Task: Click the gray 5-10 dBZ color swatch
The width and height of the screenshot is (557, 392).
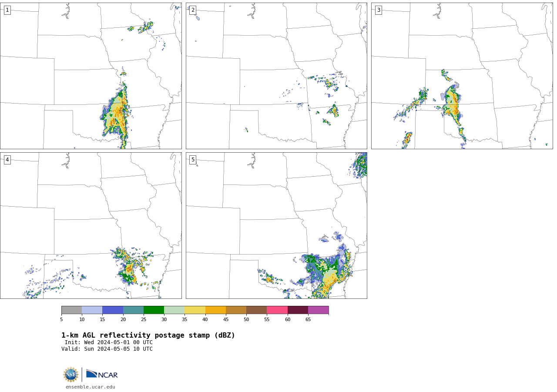Action: click(x=71, y=310)
